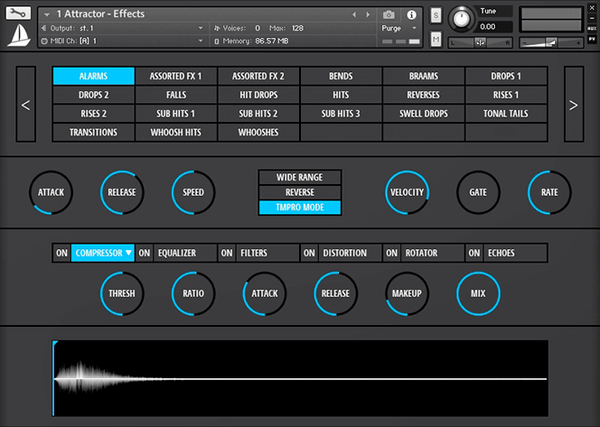Click the sailboat instrument logo icon
The height and width of the screenshot is (427, 600).
[19, 37]
